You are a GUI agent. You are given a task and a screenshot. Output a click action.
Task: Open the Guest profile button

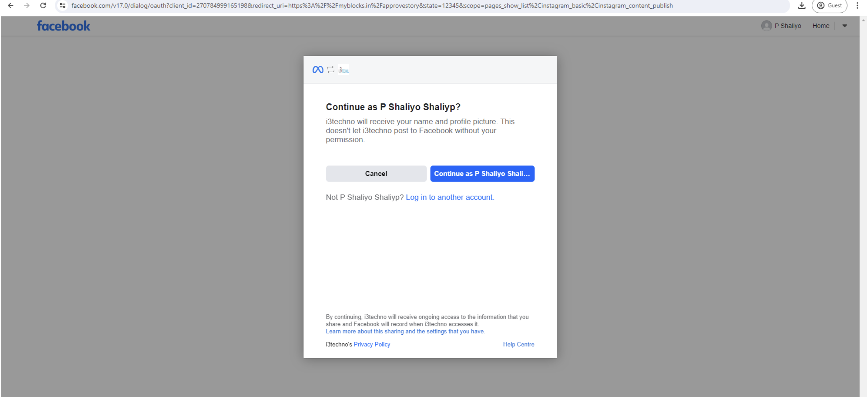[x=829, y=5]
